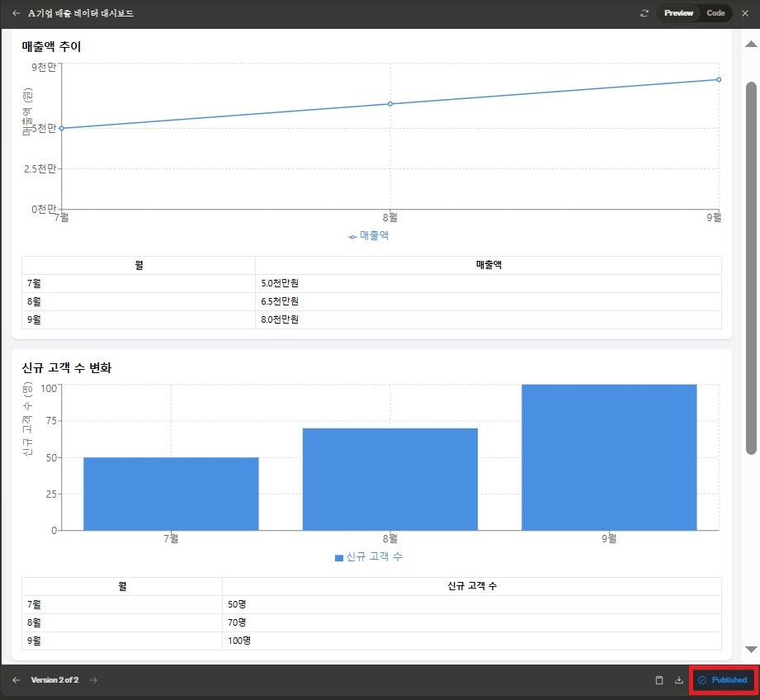The width and height of the screenshot is (760, 700).
Task: Click the 8월 data point on line chart
Action: click(x=390, y=104)
